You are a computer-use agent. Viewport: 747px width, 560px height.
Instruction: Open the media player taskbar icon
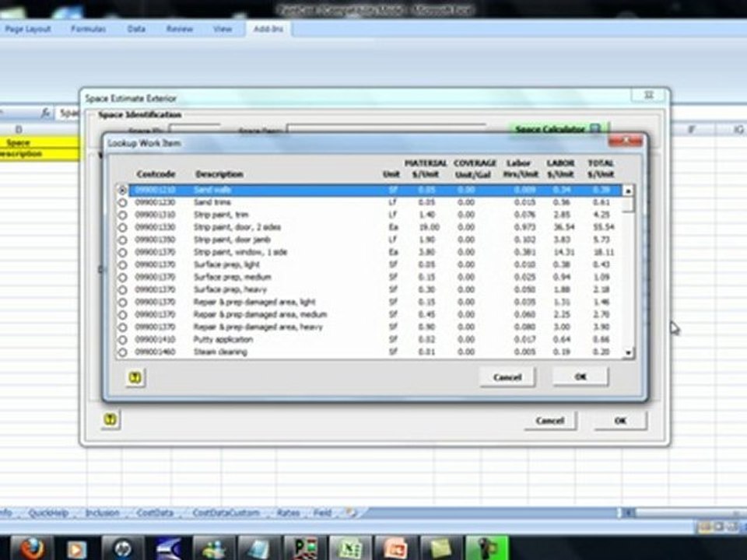pyautogui.click(x=77, y=548)
